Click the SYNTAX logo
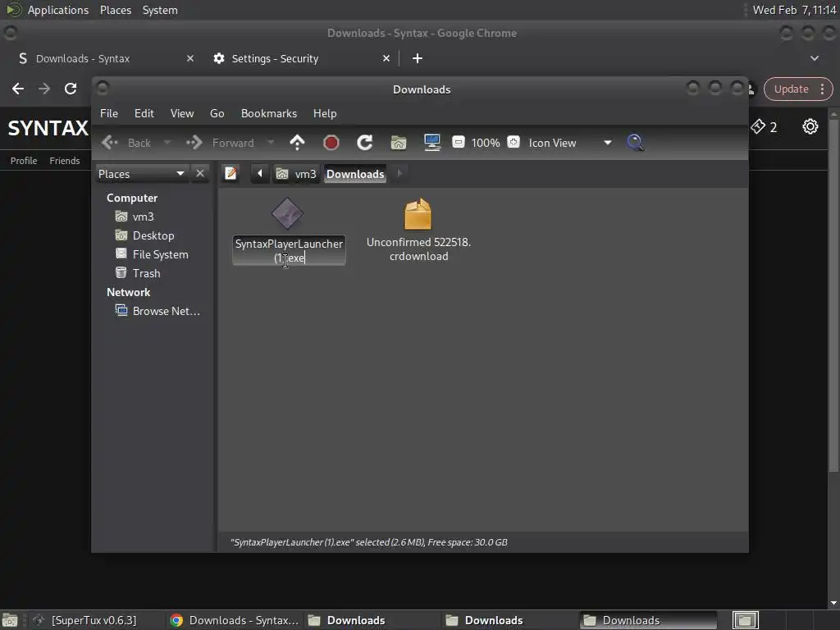Viewport: 840px width, 630px height. [x=48, y=127]
